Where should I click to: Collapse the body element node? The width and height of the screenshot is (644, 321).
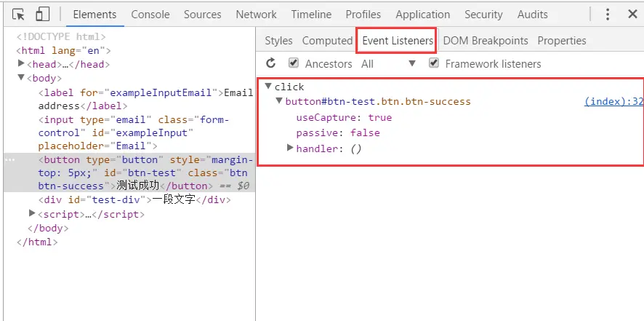(x=21, y=77)
